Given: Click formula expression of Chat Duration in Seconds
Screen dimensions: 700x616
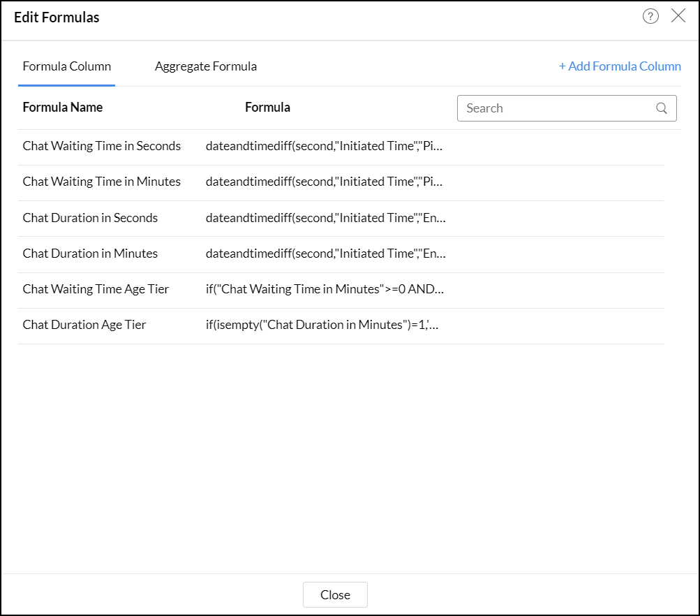Looking at the screenshot, I should [325, 218].
